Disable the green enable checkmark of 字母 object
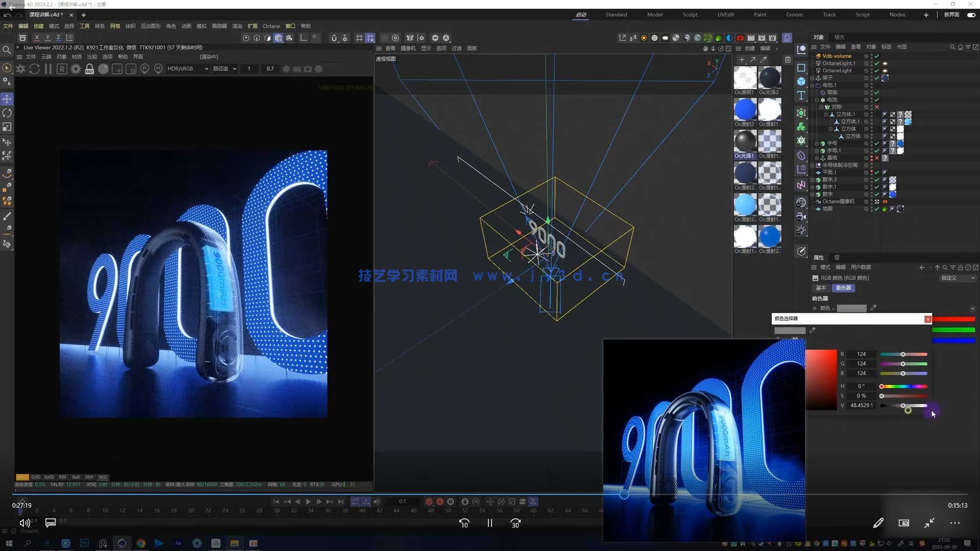This screenshot has width=980, height=551. 877,143
